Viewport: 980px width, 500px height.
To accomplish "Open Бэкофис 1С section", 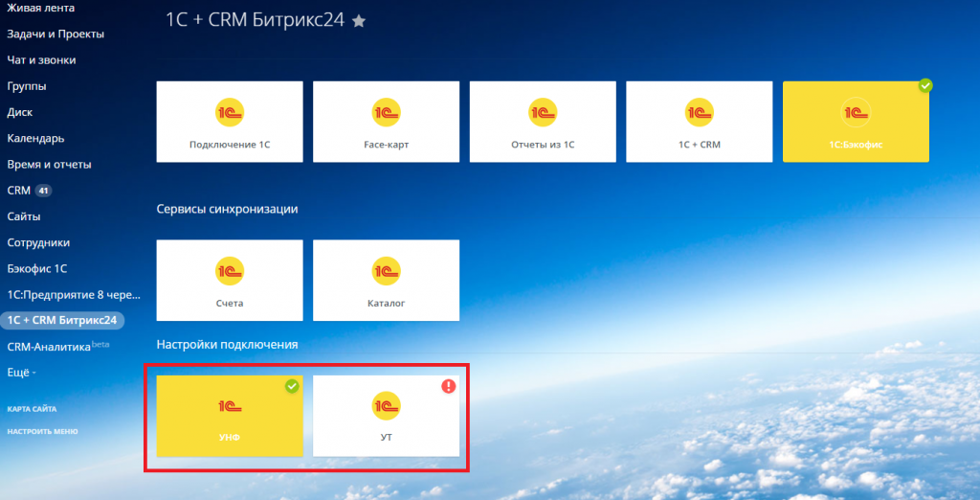I will coord(37,268).
